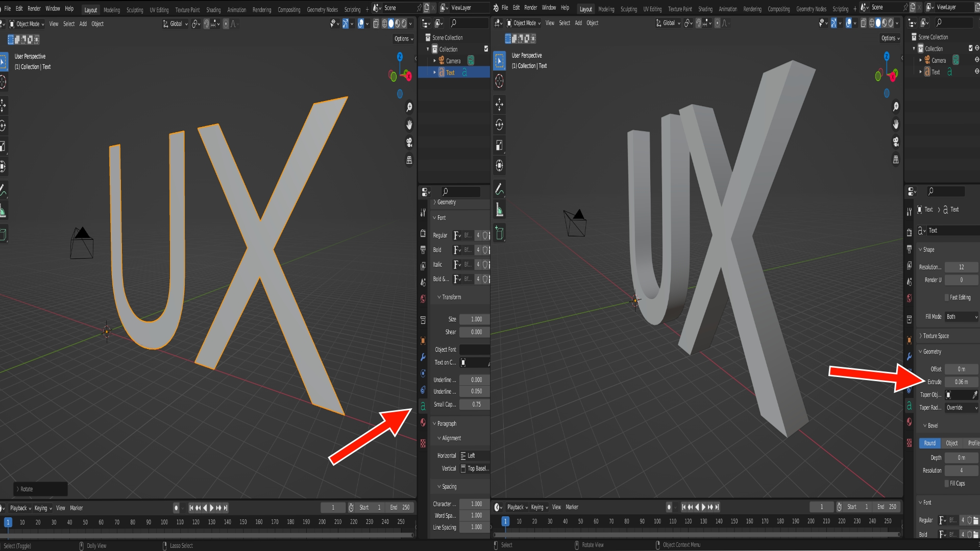
Task: Open Material properties tab in right window
Action: [x=909, y=422]
